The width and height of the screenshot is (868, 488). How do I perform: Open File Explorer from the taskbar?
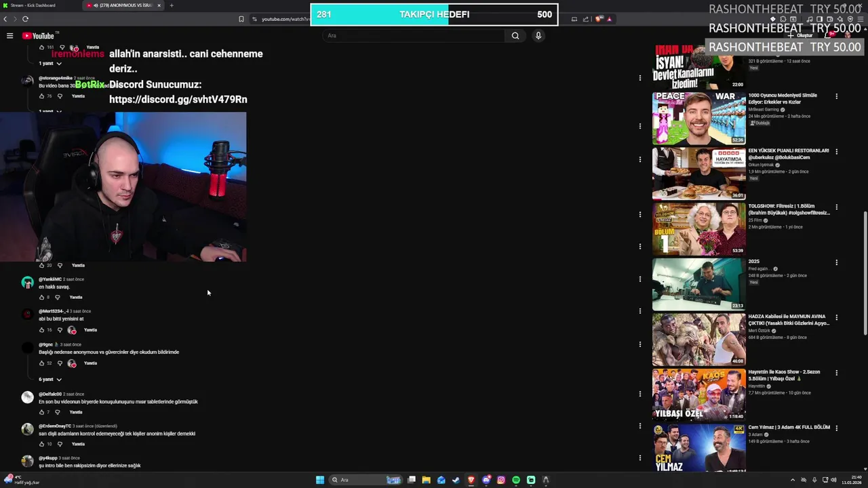click(x=426, y=480)
